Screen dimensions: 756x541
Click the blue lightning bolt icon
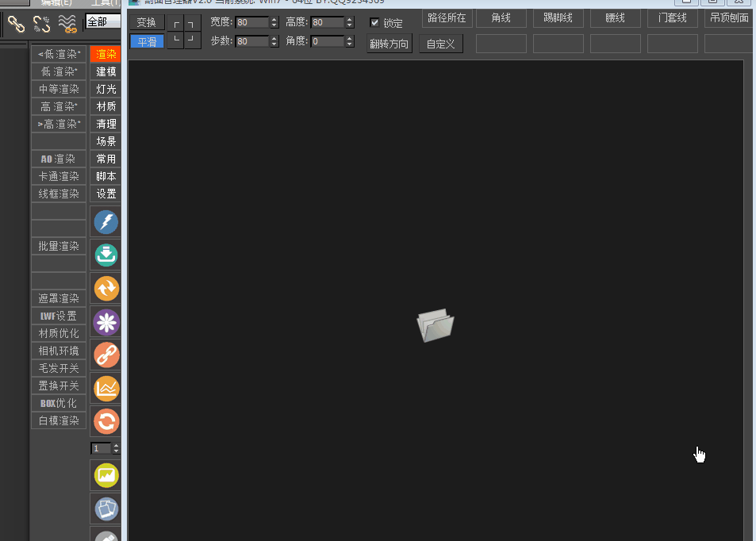pyautogui.click(x=106, y=222)
